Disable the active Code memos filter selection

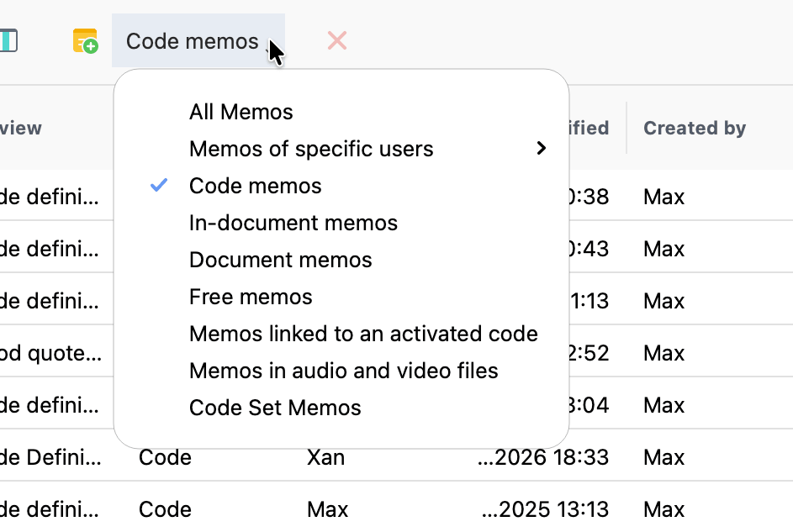tap(255, 185)
